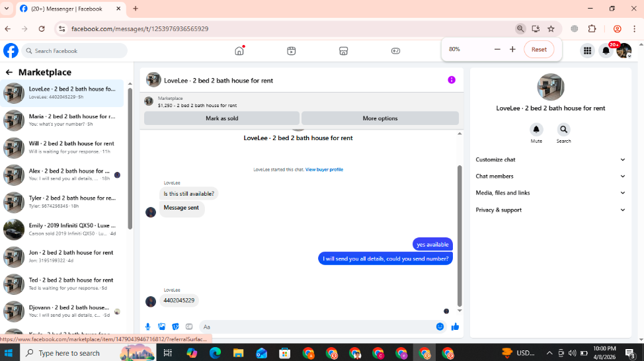644x361 pixels.
Task: Open the tab search dropdown arrow
Action: (x=7, y=8)
